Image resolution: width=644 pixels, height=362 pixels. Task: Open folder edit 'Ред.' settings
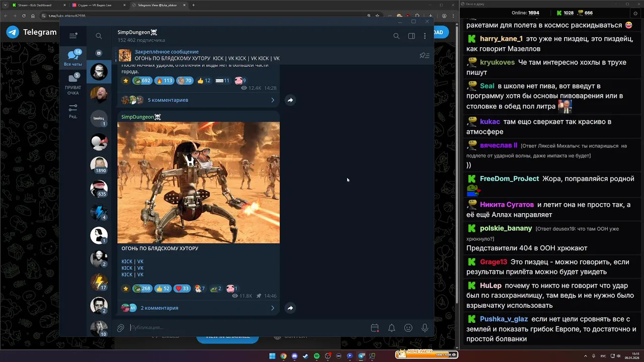(73, 112)
